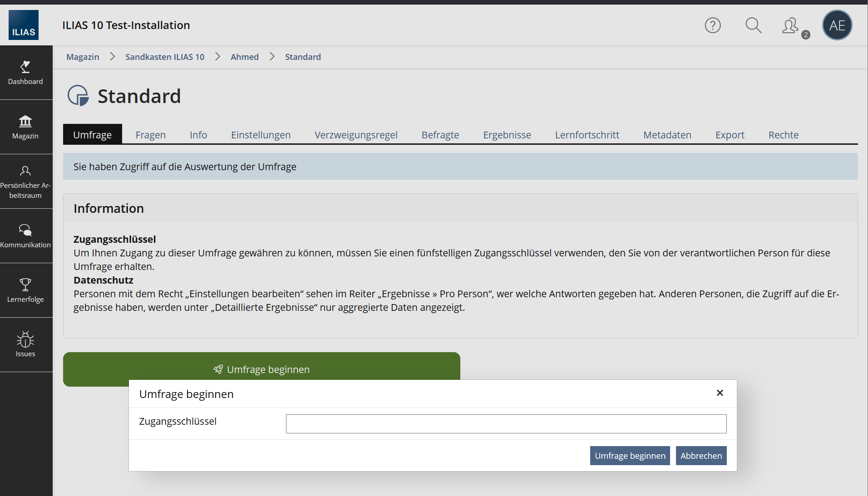Open Lernerfolge trophy icon
The image size is (868, 496).
25,290
